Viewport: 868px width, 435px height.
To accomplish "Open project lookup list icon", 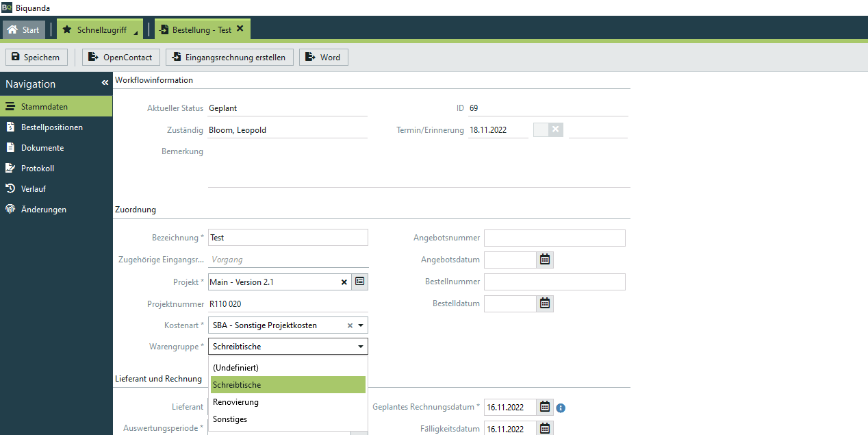I will [x=360, y=282].
